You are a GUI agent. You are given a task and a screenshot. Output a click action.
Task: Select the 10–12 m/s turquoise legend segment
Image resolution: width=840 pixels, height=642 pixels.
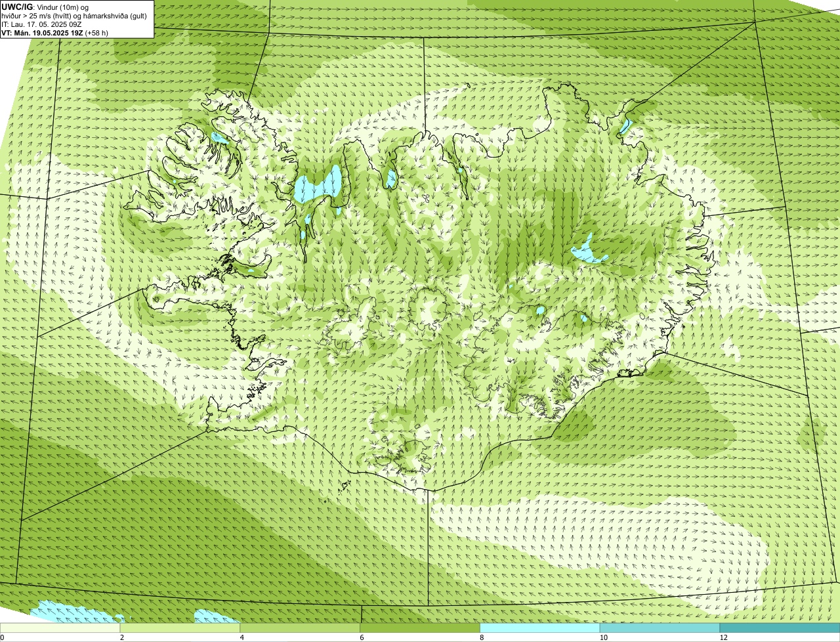pyautogui.click(x=660, y=628)
